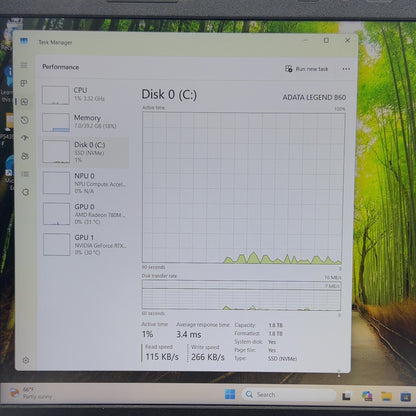
Task: Click the Performance page title
Action: [61, 67]
